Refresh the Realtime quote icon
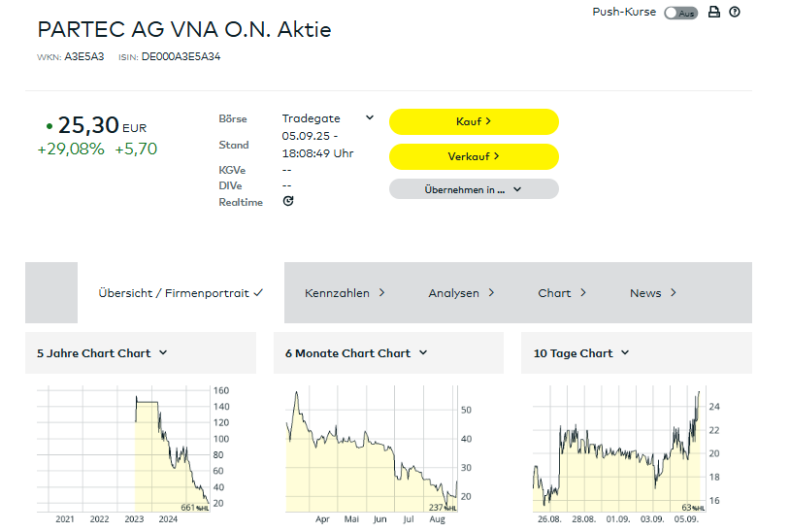 (288, 201)
